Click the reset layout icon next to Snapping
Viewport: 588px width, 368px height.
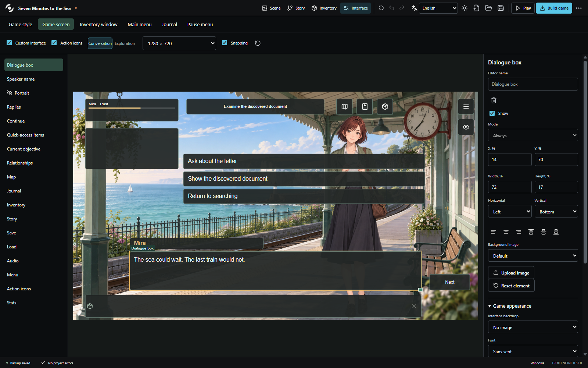coord(258,43)
